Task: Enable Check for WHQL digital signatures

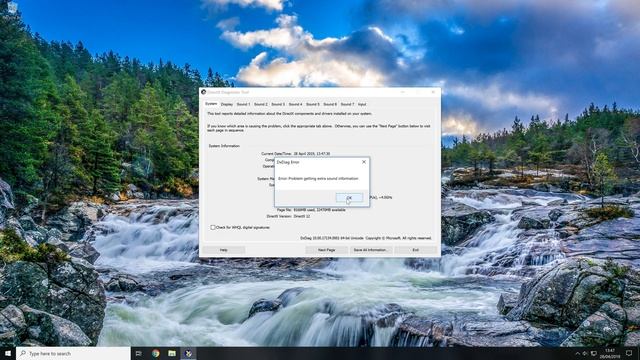Action: point(213,227)
